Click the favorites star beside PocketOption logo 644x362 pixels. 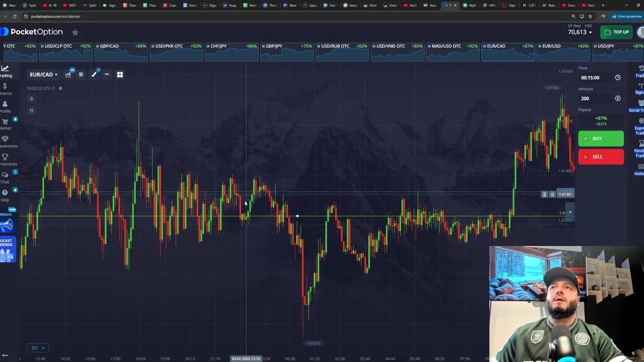pos(75,32)
